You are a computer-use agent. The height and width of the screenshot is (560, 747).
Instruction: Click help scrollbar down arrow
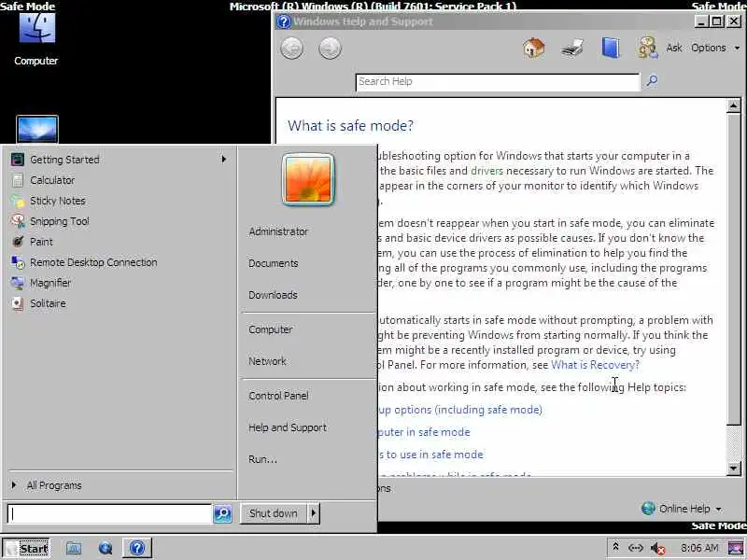[733, 469]
